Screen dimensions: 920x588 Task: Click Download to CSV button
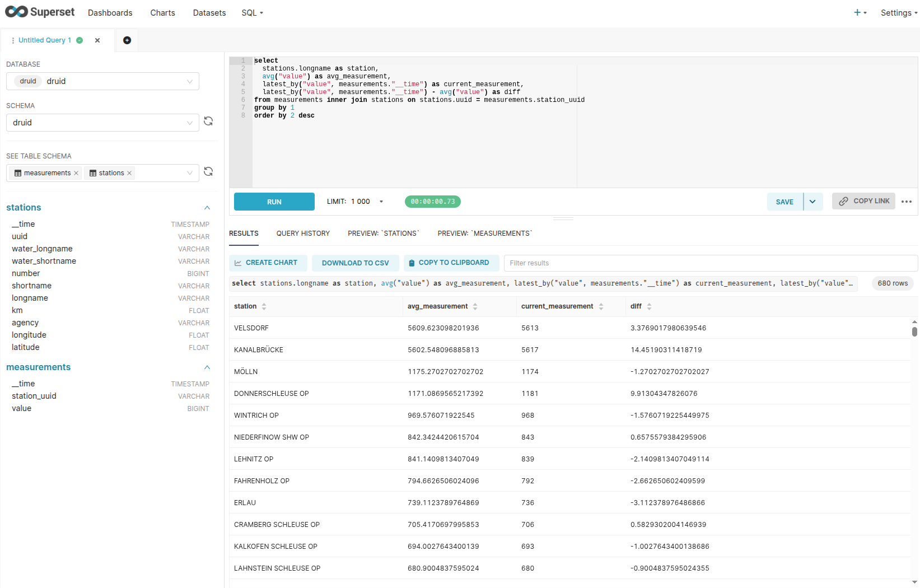tap(355, 263)
